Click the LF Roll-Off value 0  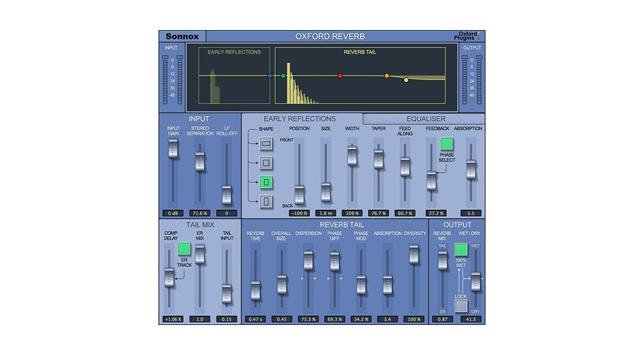click(227, 213)
